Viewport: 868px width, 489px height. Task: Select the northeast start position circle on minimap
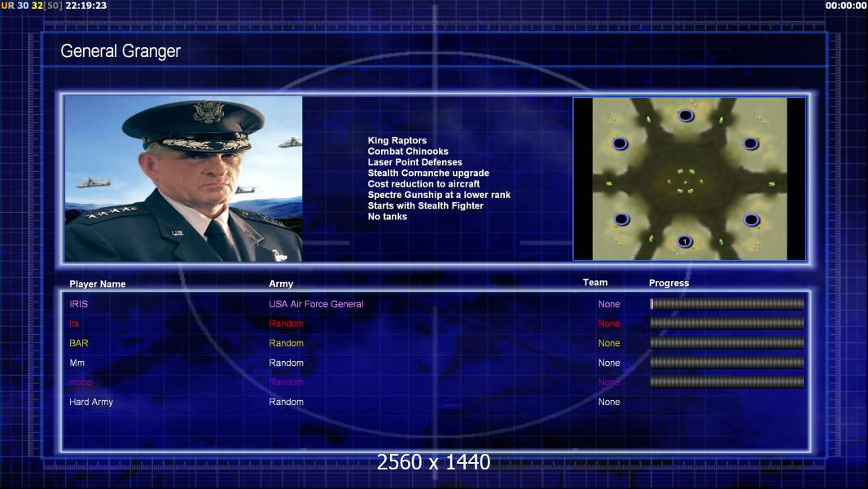(751, 144)
